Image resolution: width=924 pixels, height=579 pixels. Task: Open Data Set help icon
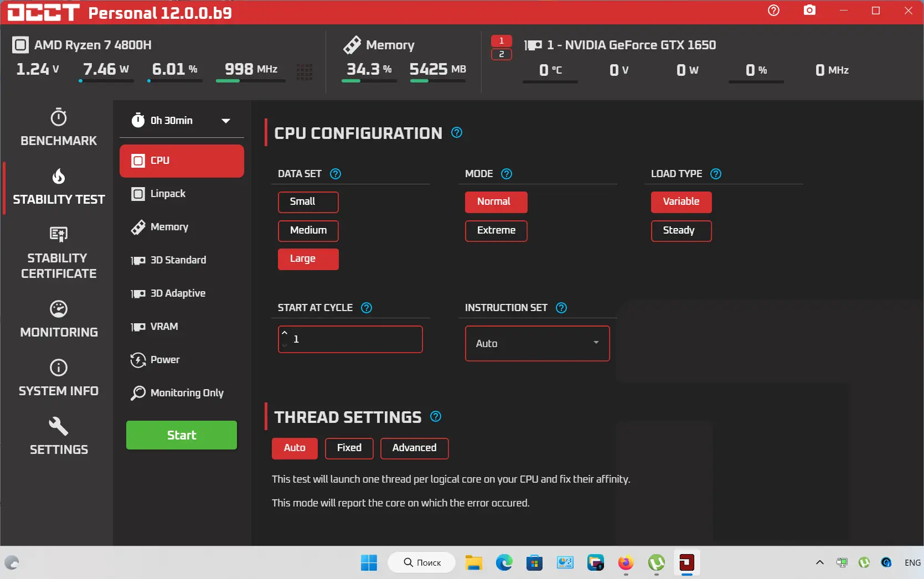click(x=335, y=174)
